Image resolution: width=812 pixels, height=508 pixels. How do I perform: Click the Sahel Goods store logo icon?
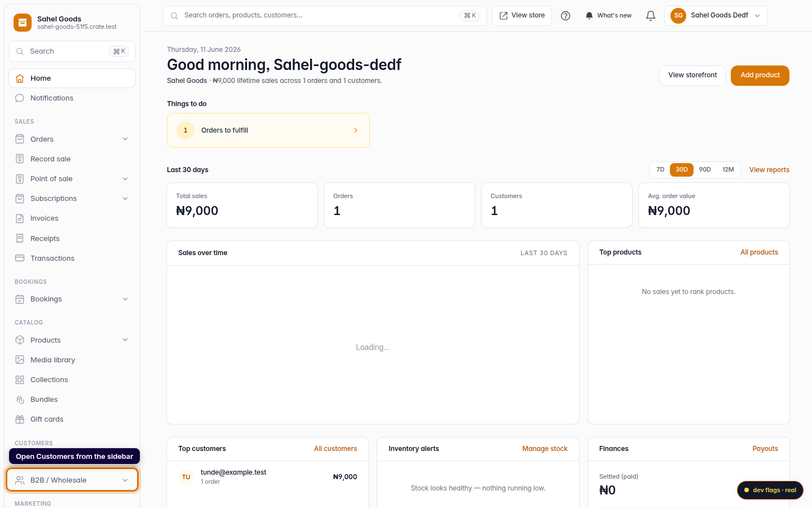23,23
